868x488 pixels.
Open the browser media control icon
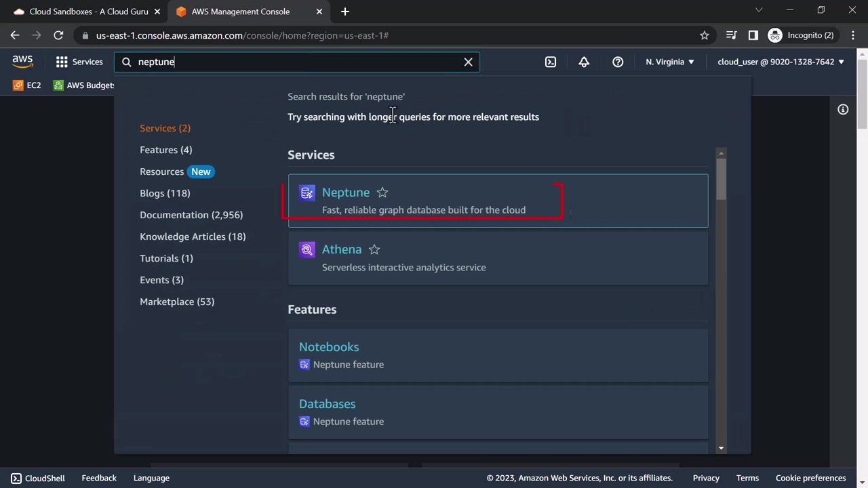[x=731, y=35]
